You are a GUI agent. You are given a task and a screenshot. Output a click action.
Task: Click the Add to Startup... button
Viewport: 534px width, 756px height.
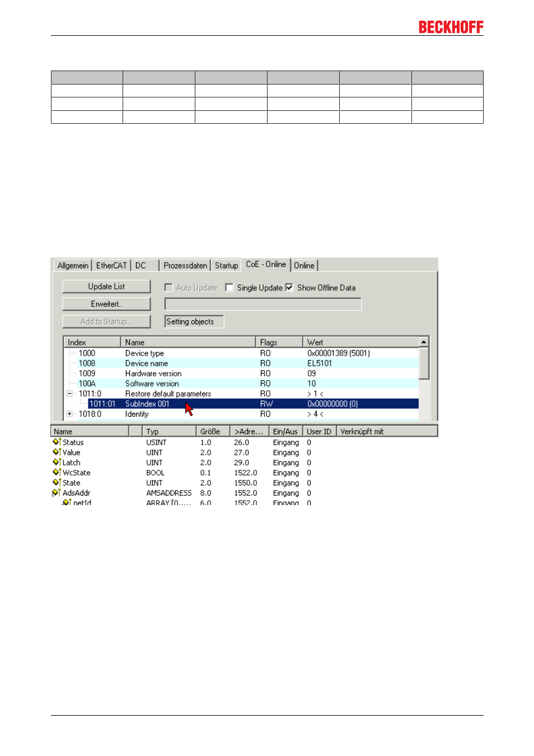106,321
